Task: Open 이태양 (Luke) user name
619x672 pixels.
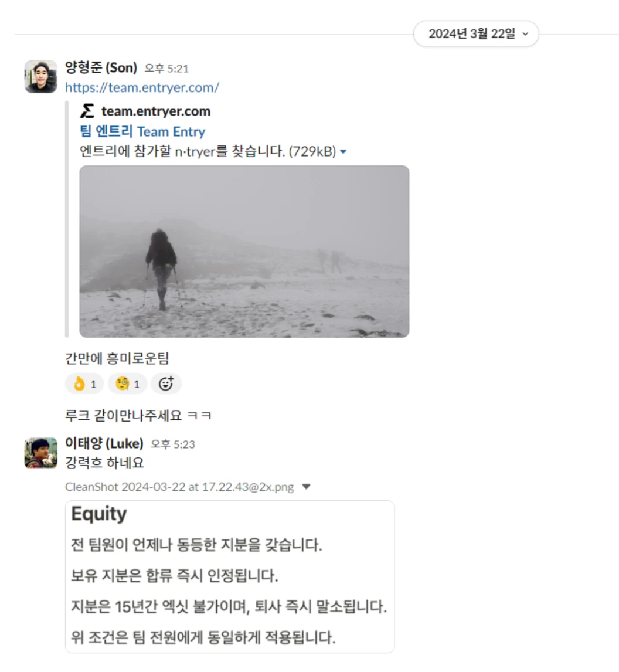Action: (x=104, y=443)
